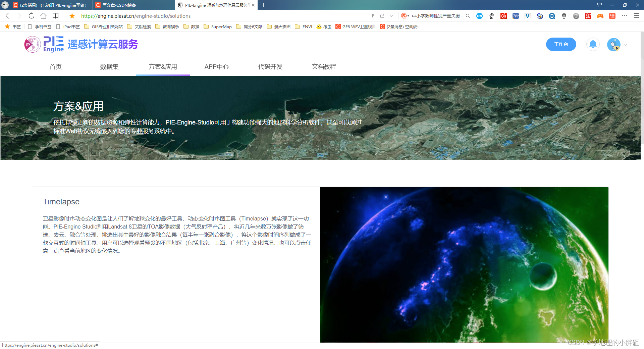The width and height of the screenshot is (644, 349).
Task: Open the globe pencil extension icon
Action: [540, 16]
